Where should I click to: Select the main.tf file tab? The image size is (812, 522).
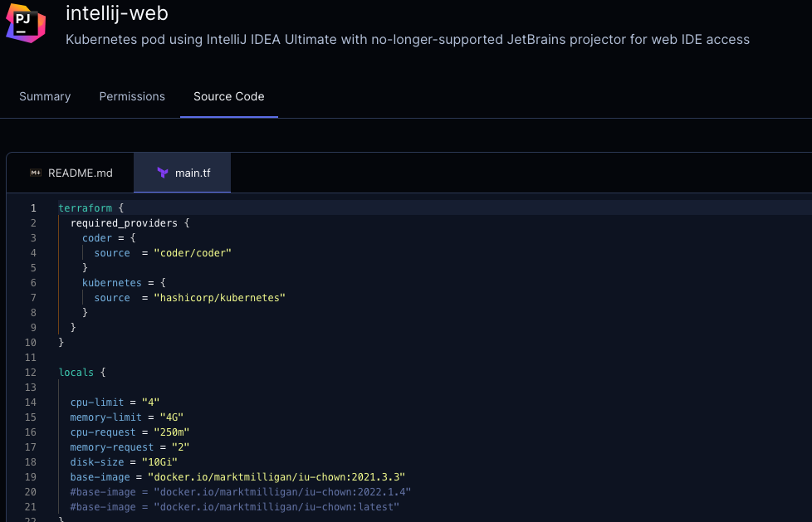(x=183, y=173)
